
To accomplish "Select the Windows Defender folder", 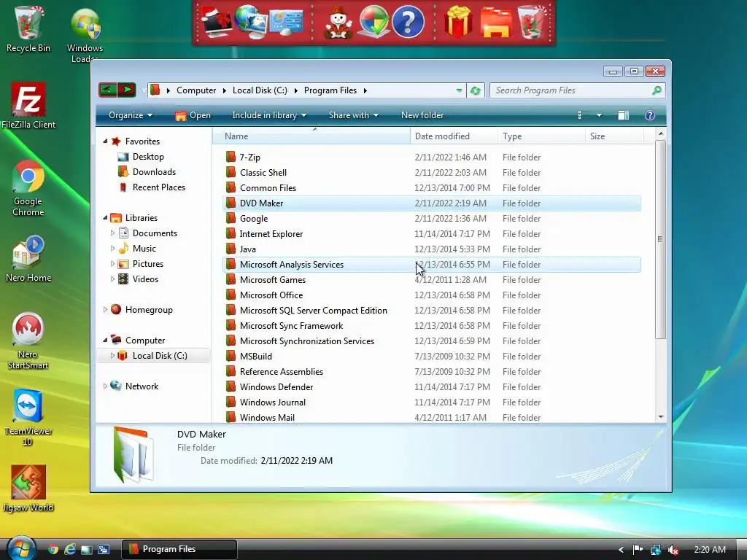I will tap(432, 387).
